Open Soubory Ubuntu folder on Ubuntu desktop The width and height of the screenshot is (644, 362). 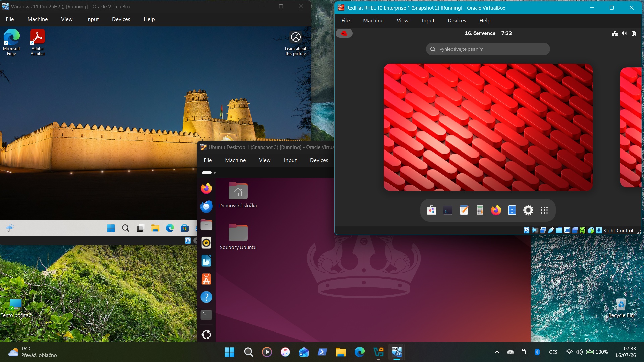click(x=238, y=237)
